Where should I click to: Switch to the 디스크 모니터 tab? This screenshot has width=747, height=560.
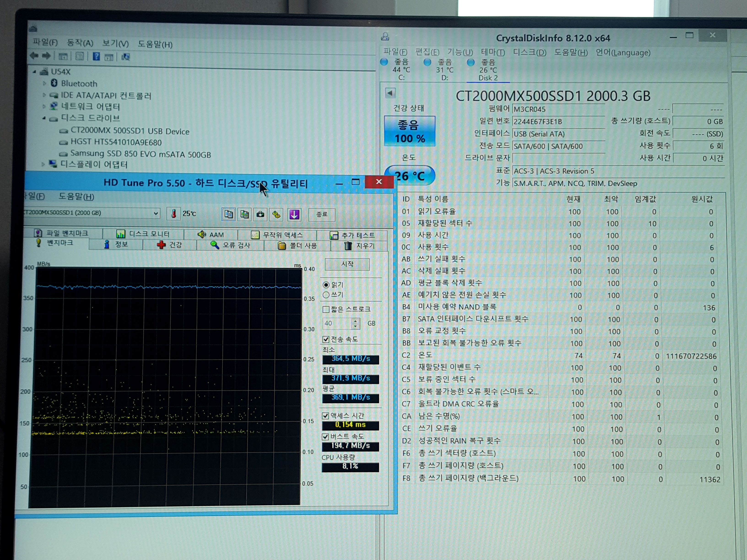coord(143,234)
